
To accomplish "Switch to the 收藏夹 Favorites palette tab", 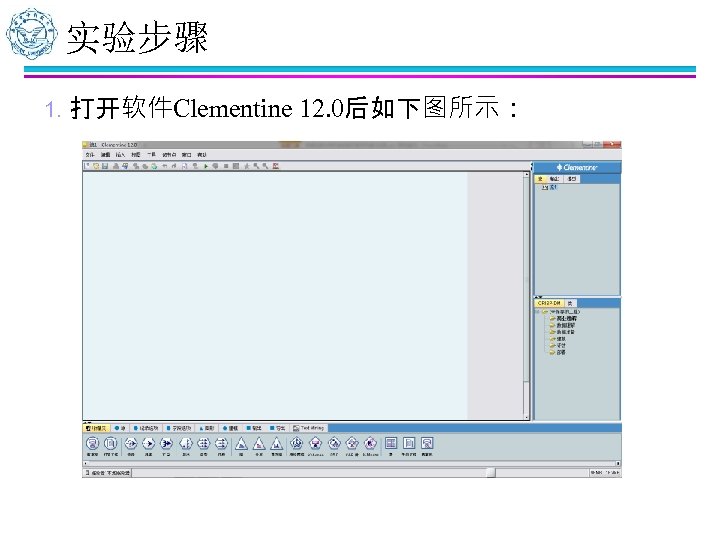I will point(96,428).
